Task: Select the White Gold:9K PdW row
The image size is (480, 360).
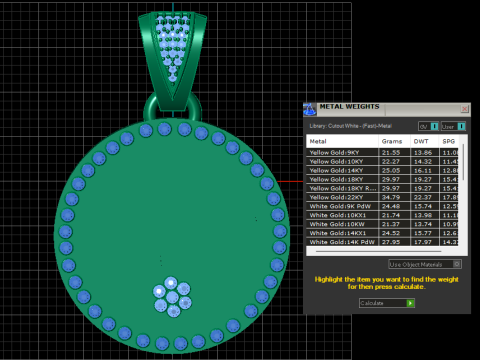Action: [x=382, y=206]
